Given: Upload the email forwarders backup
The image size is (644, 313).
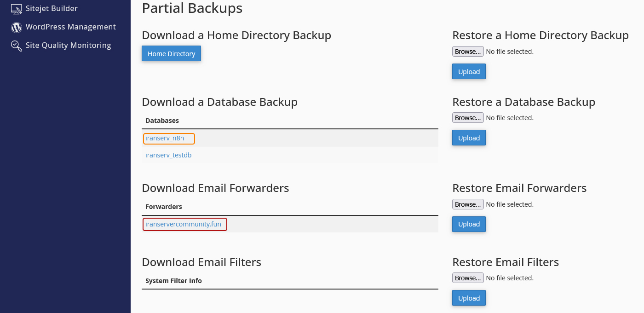Looking at the screenshot, I should [x=469, y=224].
